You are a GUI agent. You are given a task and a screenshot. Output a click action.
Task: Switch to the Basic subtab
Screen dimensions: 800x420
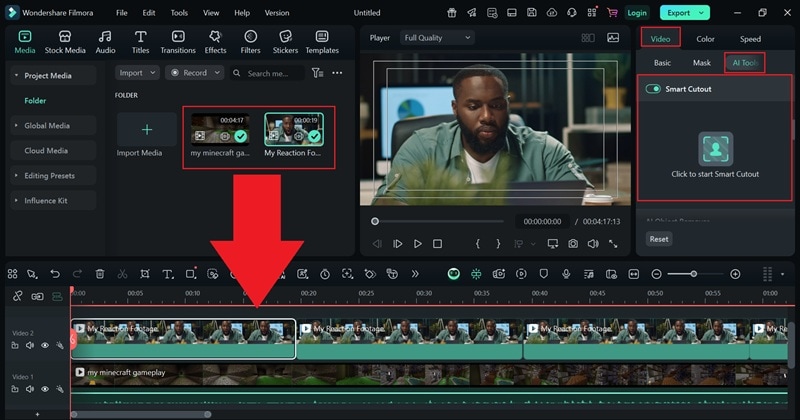point(662,63)
